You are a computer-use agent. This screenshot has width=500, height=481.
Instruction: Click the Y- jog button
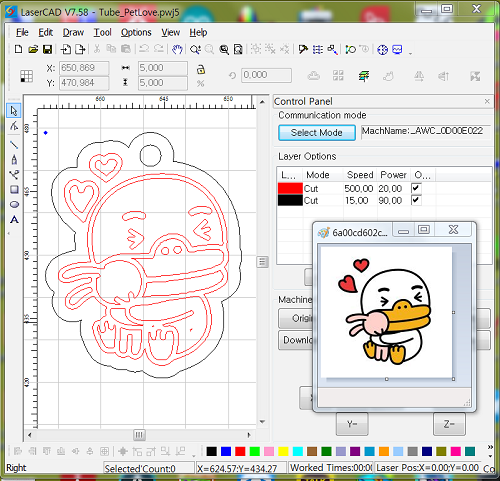pos(352,424)
